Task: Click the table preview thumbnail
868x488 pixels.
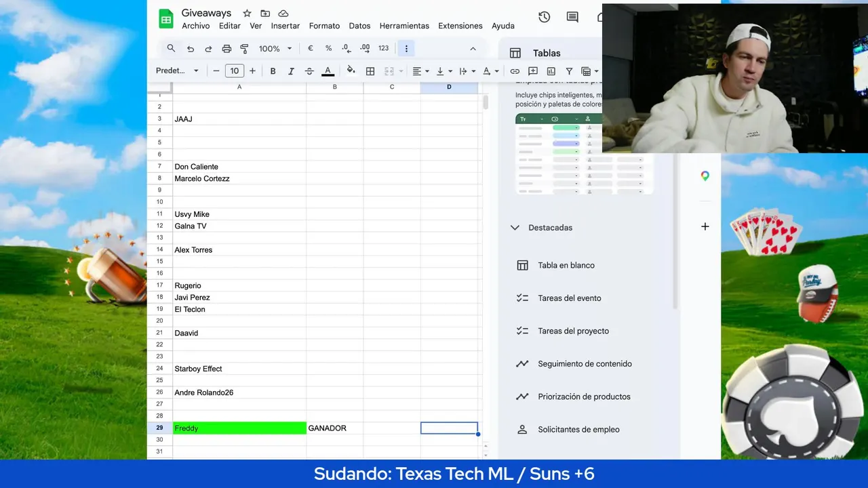Action: pyautogui.click(x=585, y=153)
